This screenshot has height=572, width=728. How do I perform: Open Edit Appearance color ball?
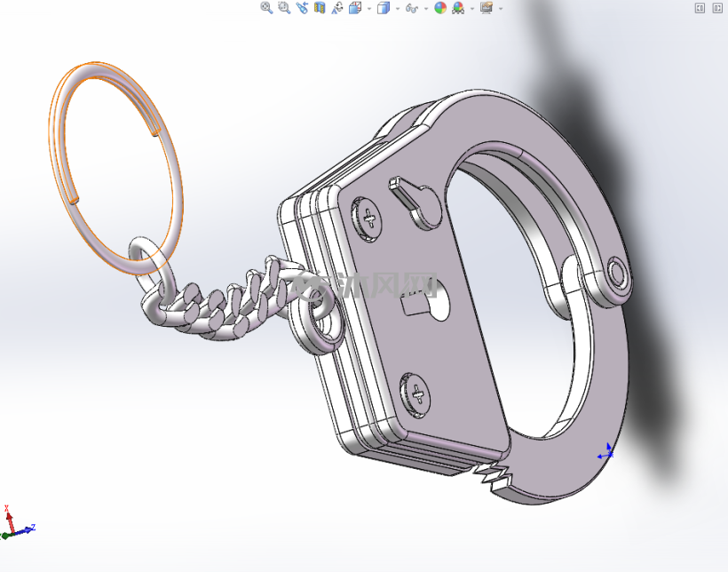pyautogui.click(x=440, y=7)
